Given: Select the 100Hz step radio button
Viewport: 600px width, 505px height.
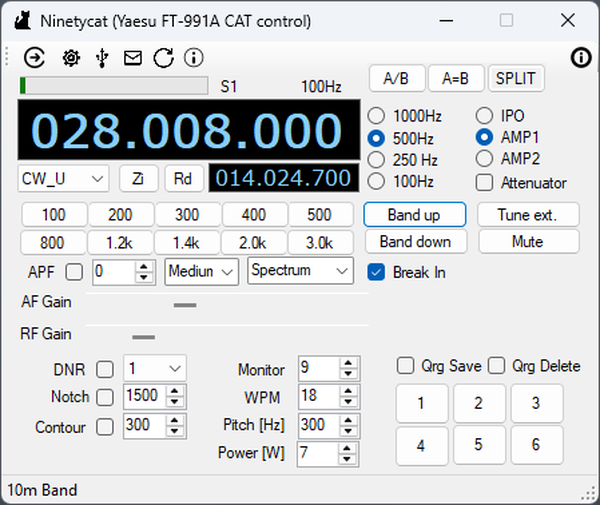Looking at the screenshot, I should coord(376,181).
